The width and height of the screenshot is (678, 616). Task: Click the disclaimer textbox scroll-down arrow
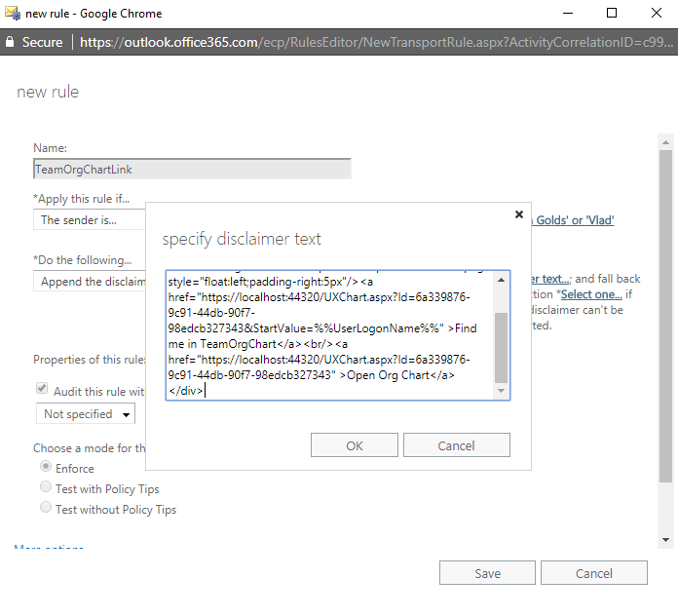coord(502,391)
